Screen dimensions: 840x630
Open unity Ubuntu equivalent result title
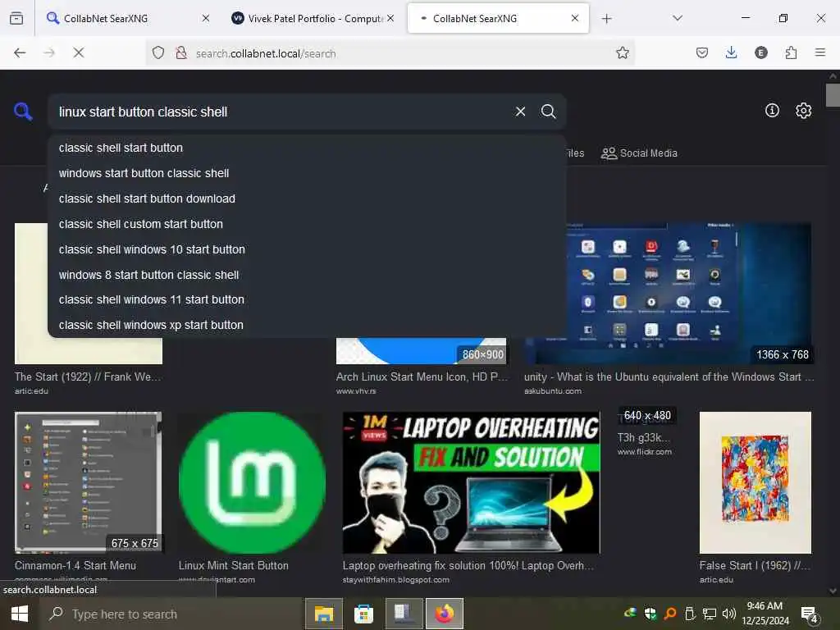coord(669,377)
